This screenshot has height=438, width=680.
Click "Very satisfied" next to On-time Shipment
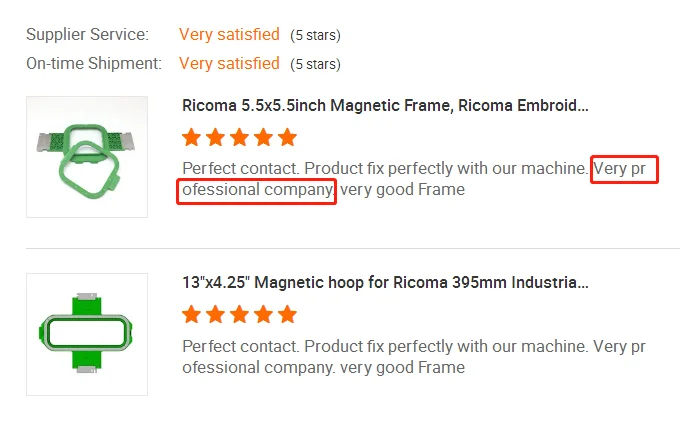(x=229, y=63)
